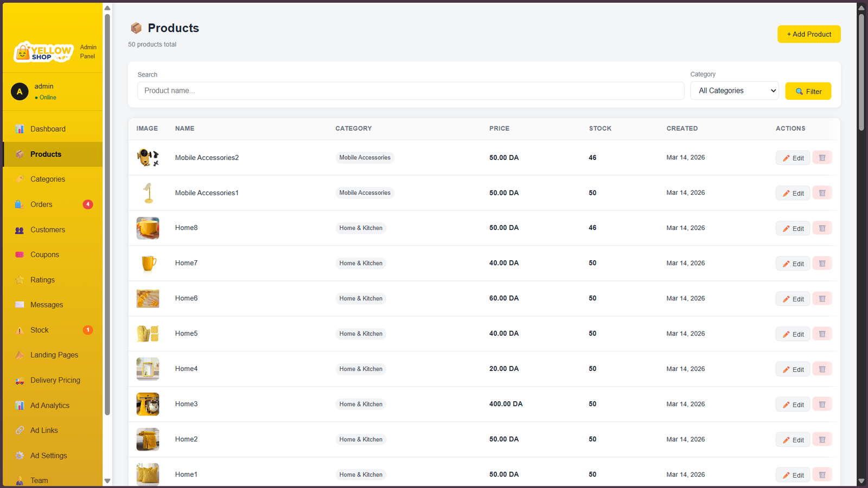Delete Home8 using trash icon
This screenshot has width=868, height=488.
(822, 228)
